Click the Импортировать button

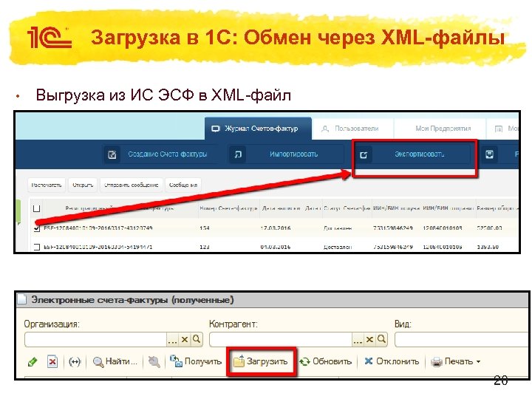[286, 154]
